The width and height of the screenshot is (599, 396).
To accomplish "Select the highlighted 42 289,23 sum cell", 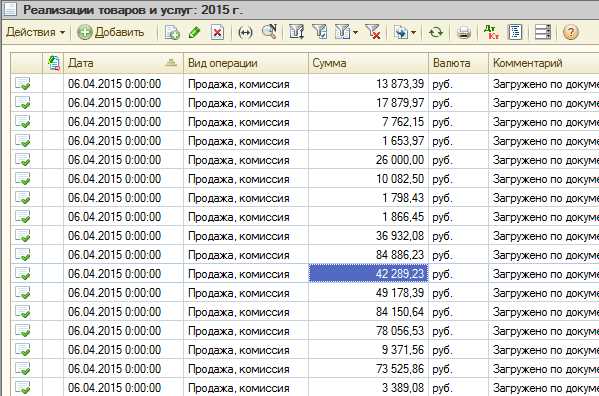I will [368, 273].
